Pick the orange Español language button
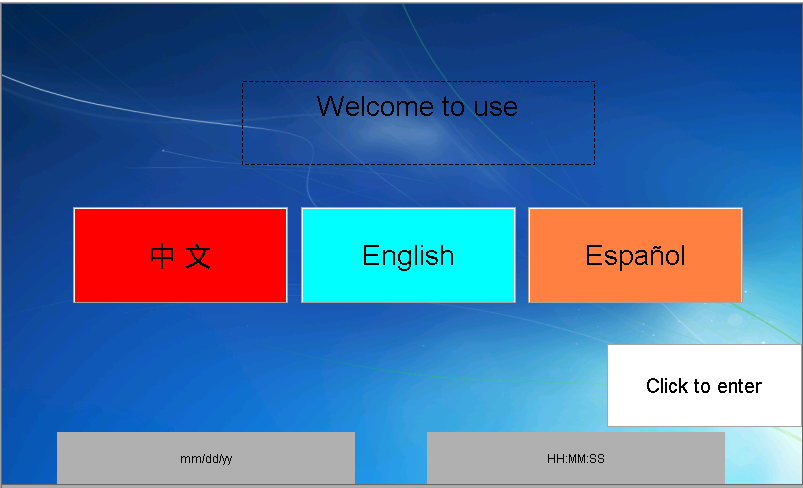 (x=635, y=255)
